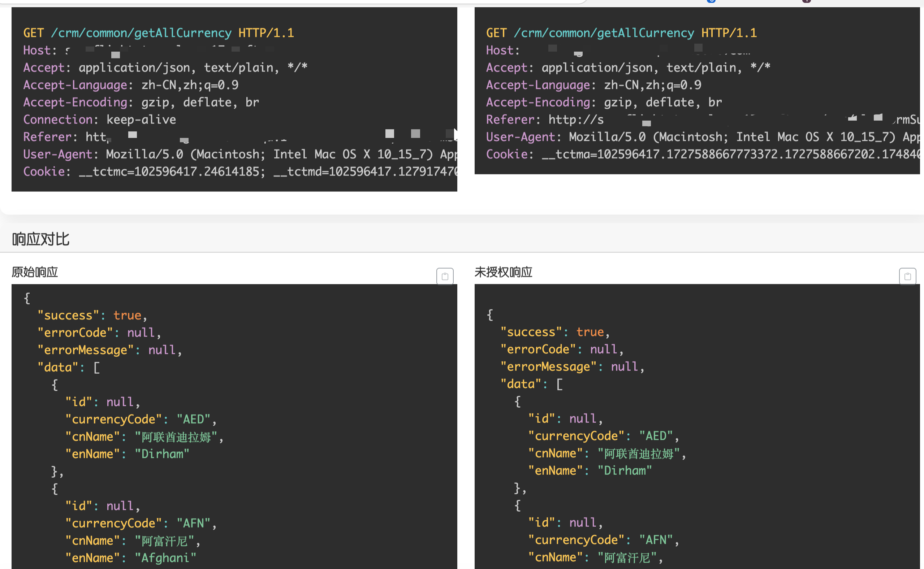Click "Dirham" enName in the unauthorized response
Image resolution: width=924 pixels, height=569 pixels.
(625, 471)
